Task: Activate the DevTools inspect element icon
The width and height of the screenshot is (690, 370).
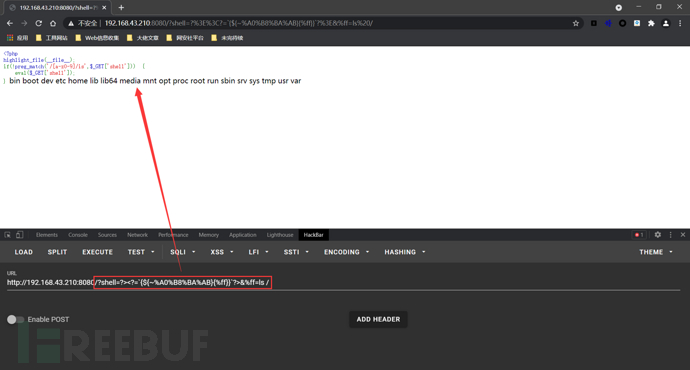Action: (x=7, y=235)
